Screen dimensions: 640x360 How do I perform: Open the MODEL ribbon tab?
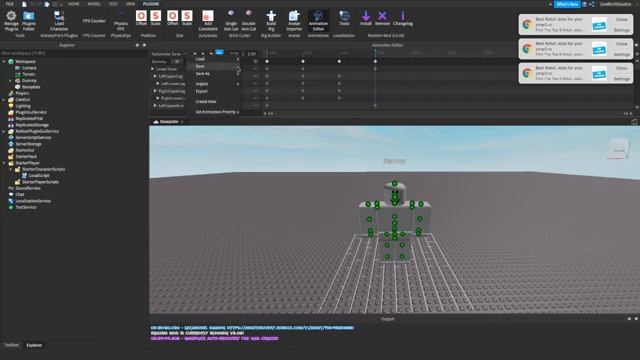pos(94,4)
